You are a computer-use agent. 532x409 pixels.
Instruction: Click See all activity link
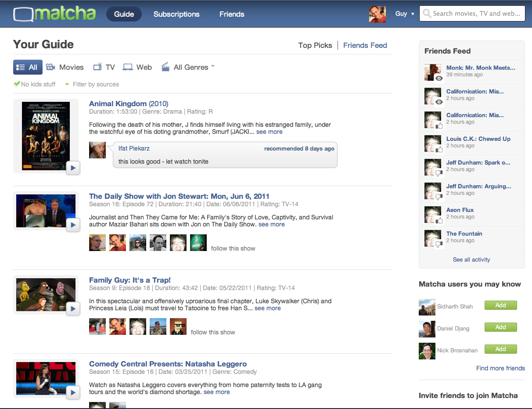click(471, 259)
